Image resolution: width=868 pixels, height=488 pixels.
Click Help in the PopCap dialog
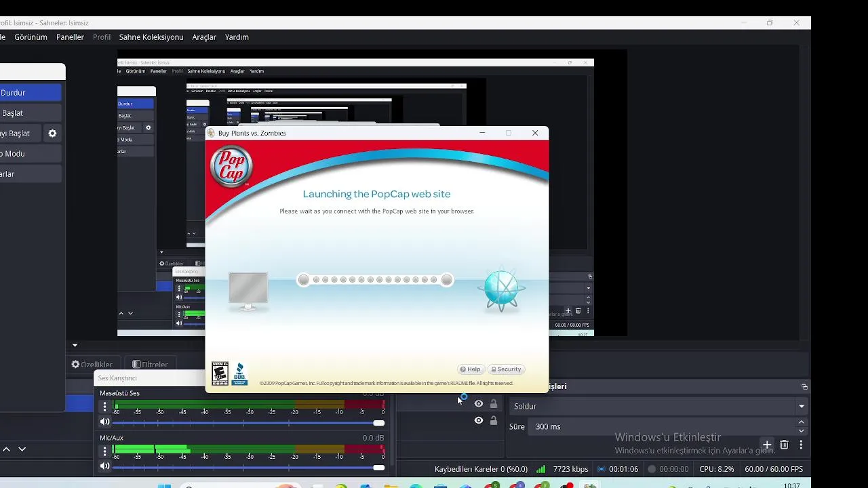click(x=471, y=369)
